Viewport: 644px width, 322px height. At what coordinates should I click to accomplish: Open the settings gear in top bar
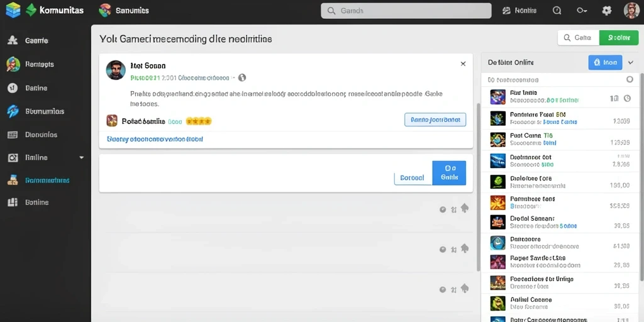[607, 11]
